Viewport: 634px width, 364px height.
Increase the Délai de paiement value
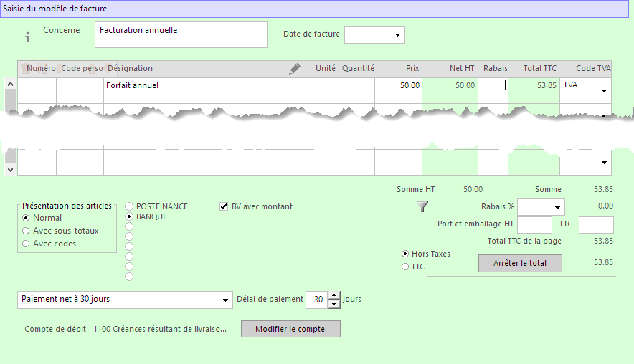pos(334,295)
